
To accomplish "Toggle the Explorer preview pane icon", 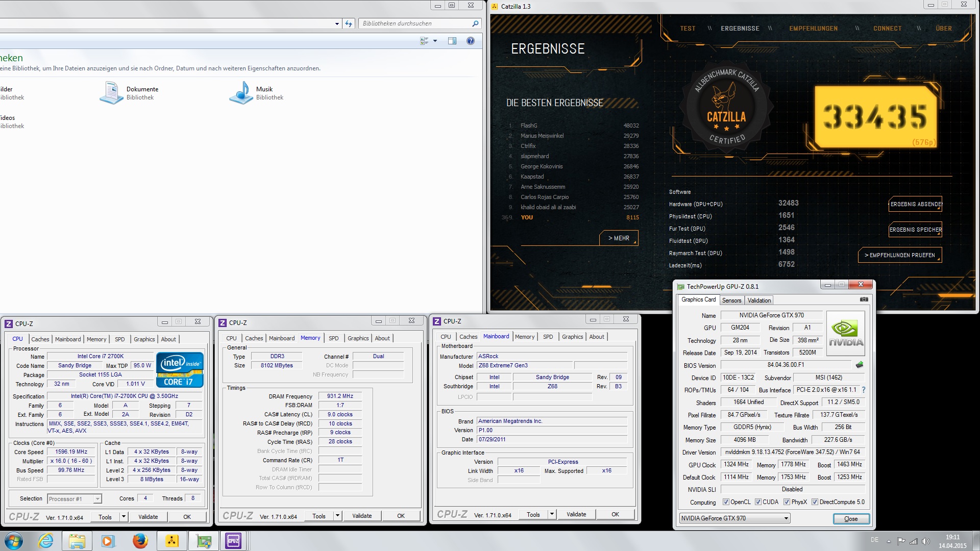I will coord(452,41).
